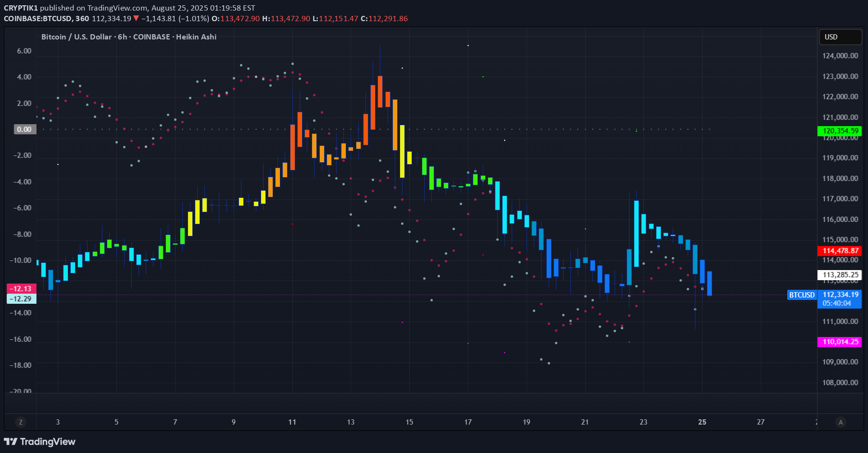Screen dimensions: 868x453
Task: Click the close value C:112,291.86
Action: point(384,18)
